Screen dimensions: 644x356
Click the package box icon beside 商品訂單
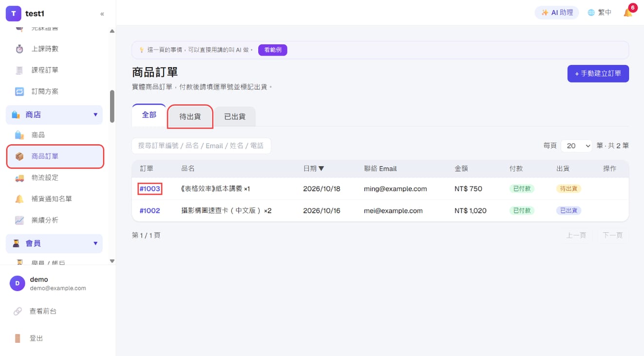[19, 156]
